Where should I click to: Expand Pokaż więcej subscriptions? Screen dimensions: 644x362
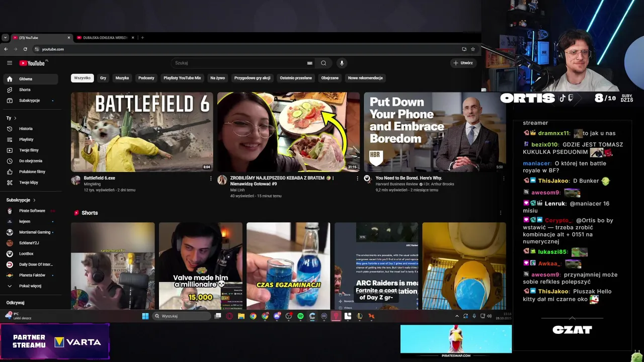pyautogui.click(x=30, y=286)
